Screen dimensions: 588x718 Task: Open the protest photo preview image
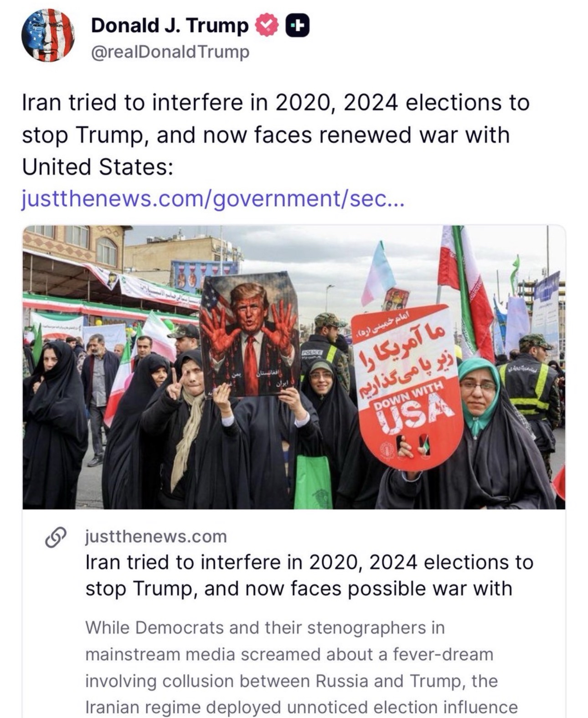coord(294,367)
